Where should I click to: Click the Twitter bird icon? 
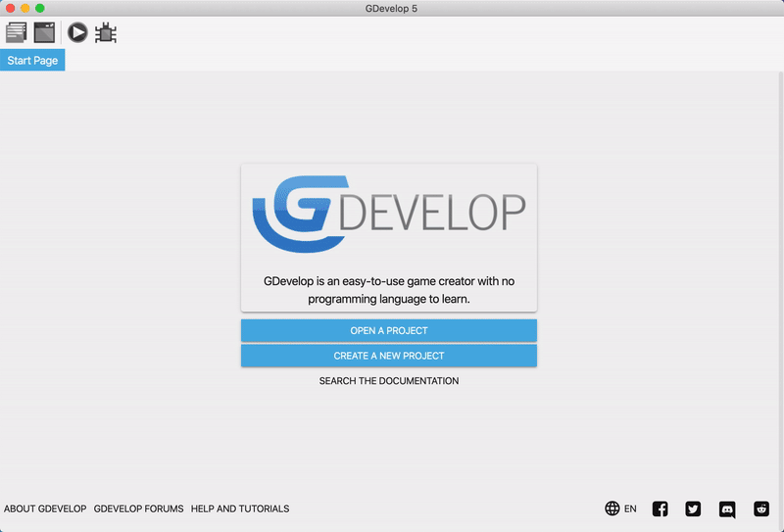694,508
